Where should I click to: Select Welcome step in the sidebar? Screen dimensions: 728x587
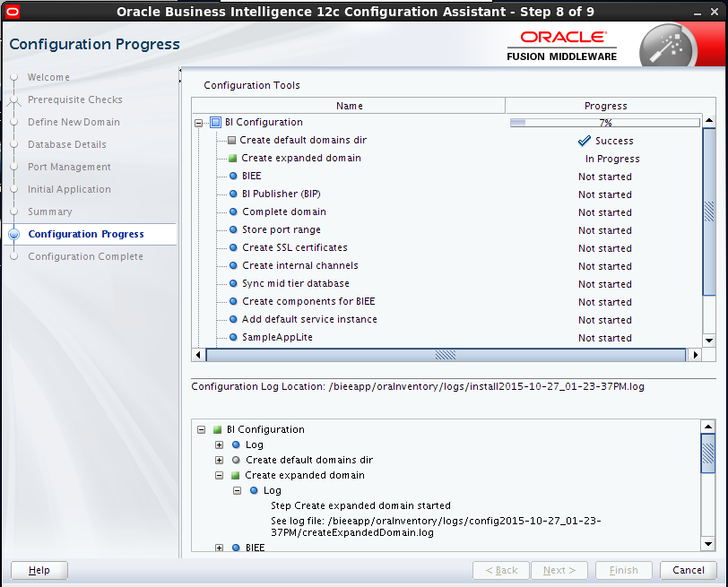[48, 77]
